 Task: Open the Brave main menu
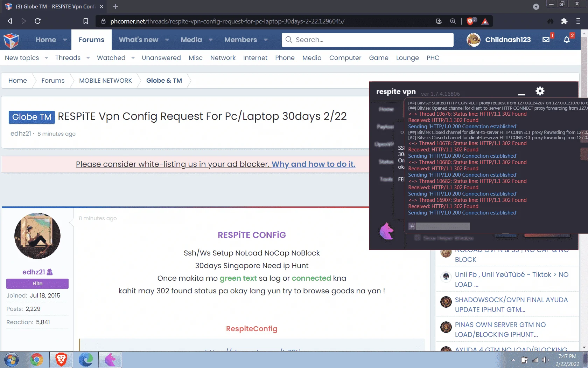578,21
